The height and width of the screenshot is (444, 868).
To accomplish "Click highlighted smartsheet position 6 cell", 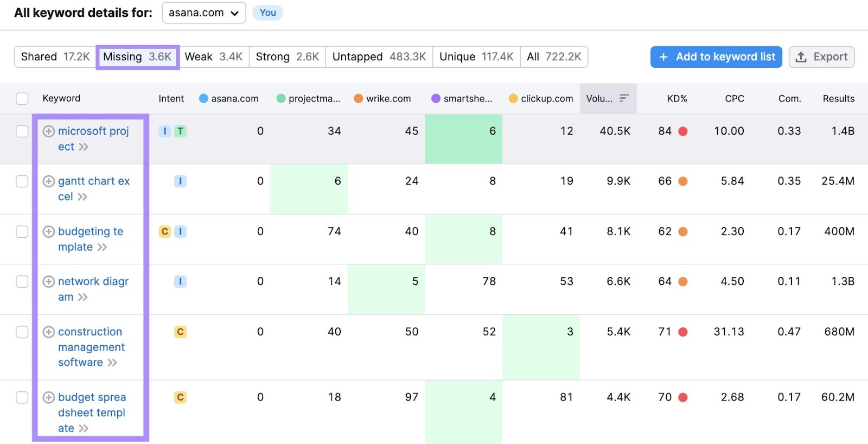I will [464, 139].
